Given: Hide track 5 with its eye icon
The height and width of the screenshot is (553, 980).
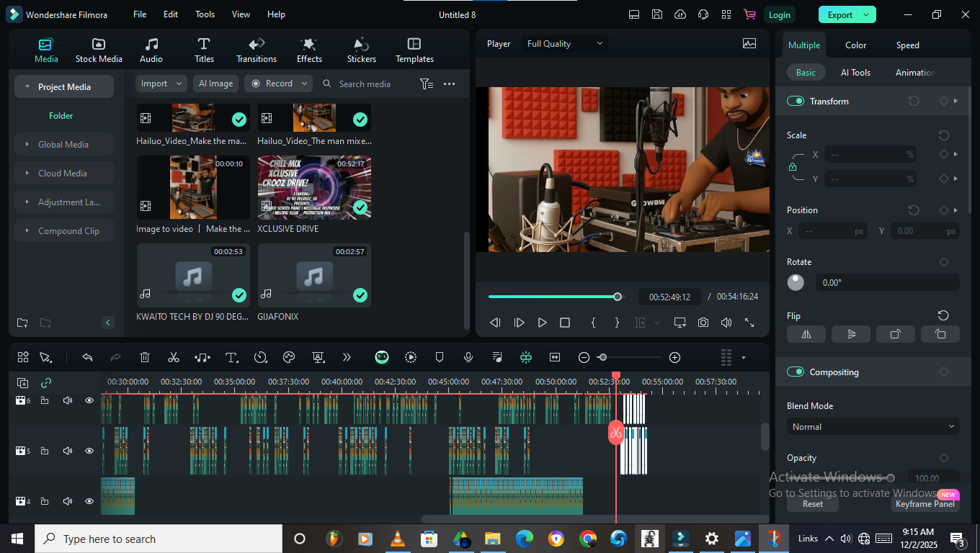Looking at the screenshot, I should coord(89,451).
